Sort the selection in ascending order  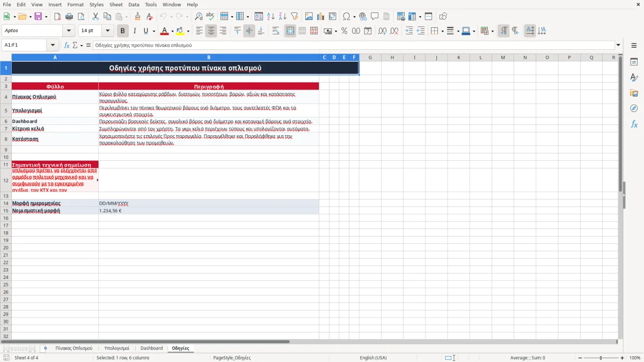271,17
